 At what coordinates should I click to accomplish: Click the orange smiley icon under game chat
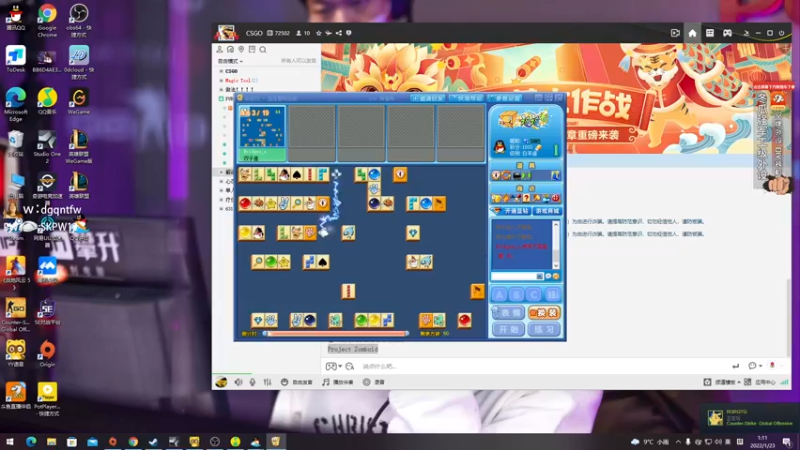[556, 276]
